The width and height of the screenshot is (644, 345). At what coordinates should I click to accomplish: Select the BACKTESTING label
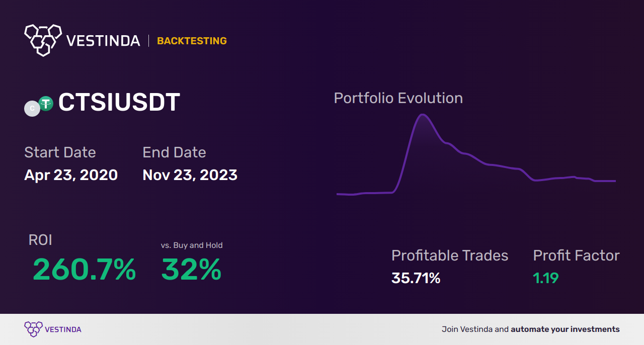[x=192, y=41]
